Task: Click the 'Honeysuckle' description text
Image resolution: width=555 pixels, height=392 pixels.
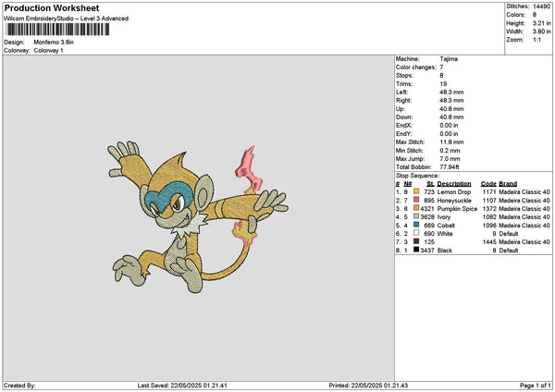Action: click(x=454, y=201)
